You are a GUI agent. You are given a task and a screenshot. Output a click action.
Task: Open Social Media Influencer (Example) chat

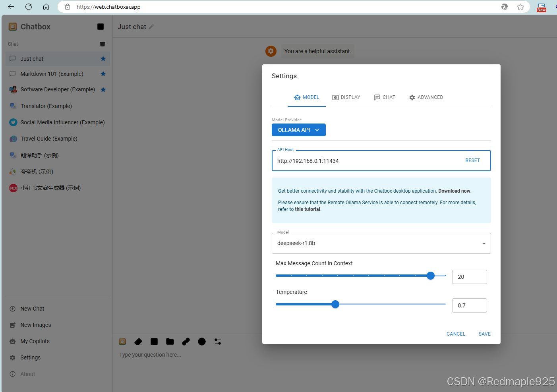(58, 122)
